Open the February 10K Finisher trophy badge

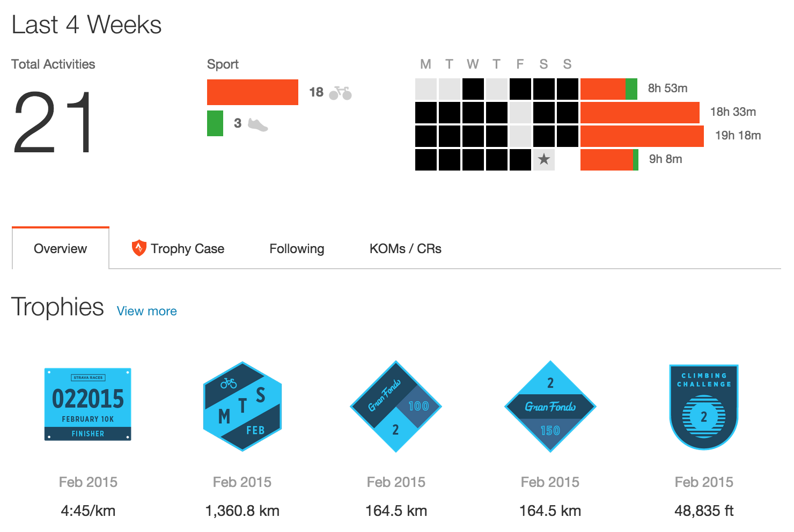click(87, 404)
